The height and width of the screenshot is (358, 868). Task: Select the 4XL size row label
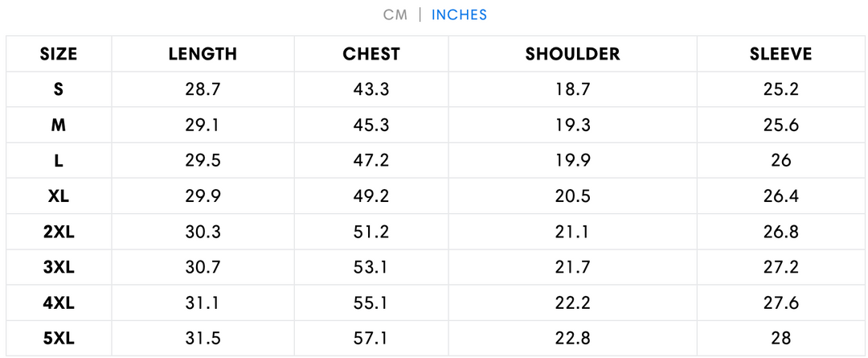59,302
